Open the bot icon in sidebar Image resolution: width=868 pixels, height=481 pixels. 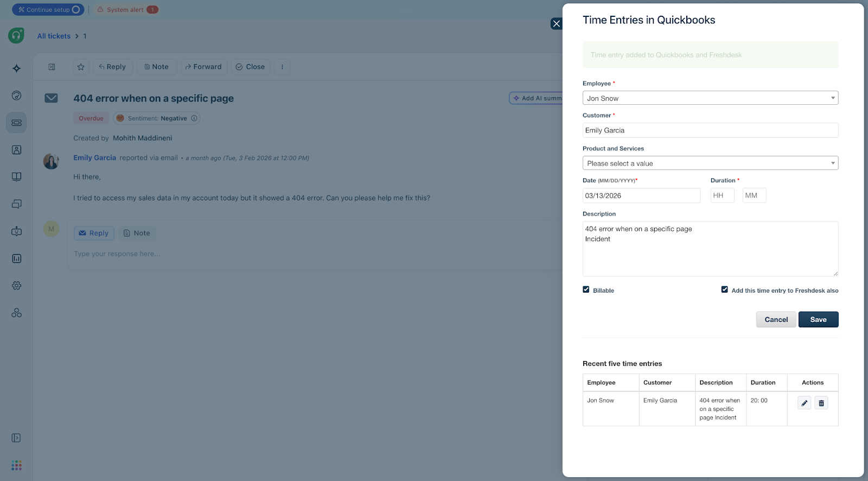17,231
